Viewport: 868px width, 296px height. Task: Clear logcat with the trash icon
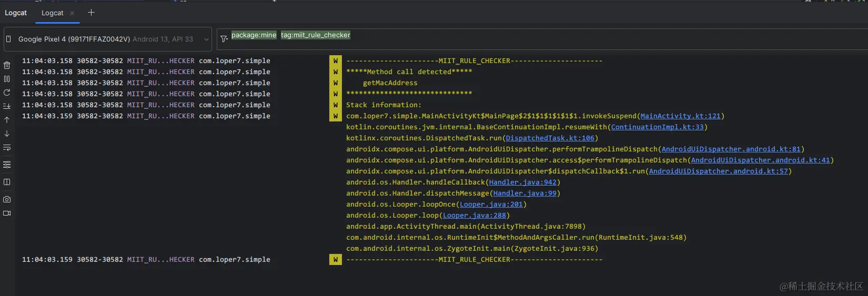[7, 65]
